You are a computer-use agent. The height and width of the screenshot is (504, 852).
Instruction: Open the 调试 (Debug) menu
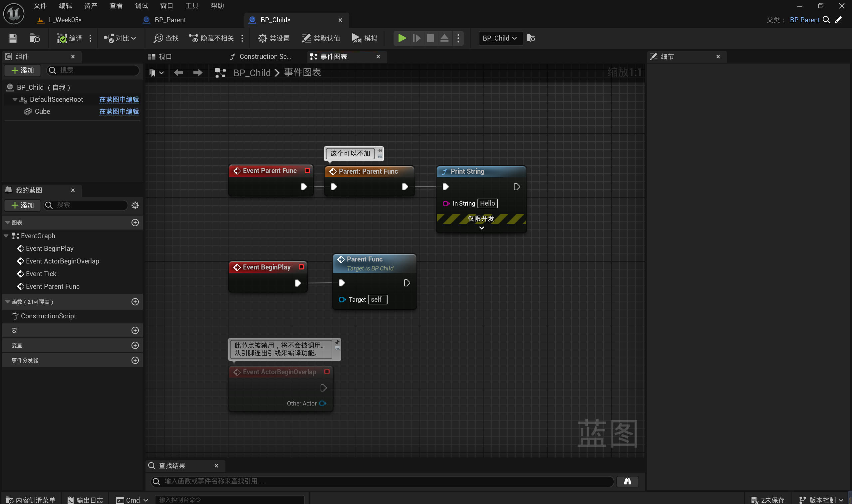(141, 6)
